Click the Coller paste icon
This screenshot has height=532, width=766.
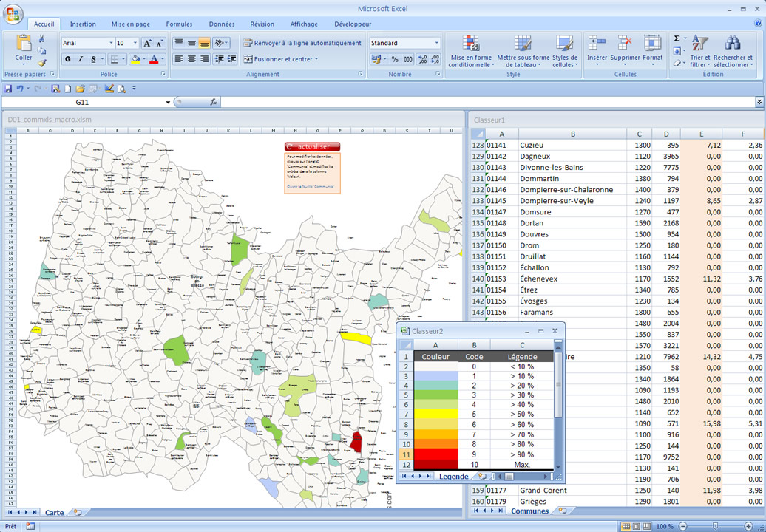point(24,44)
